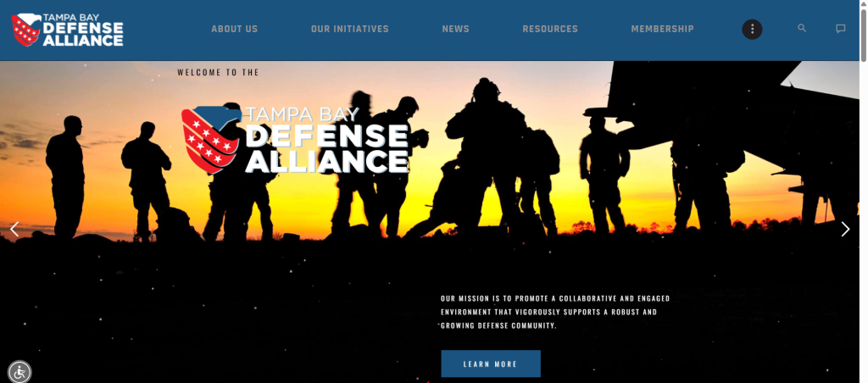Open the accessibility options wheelchair icon
Image resolution: width=868 pixels, height=383 pixels.
click(x=19, y=371)
